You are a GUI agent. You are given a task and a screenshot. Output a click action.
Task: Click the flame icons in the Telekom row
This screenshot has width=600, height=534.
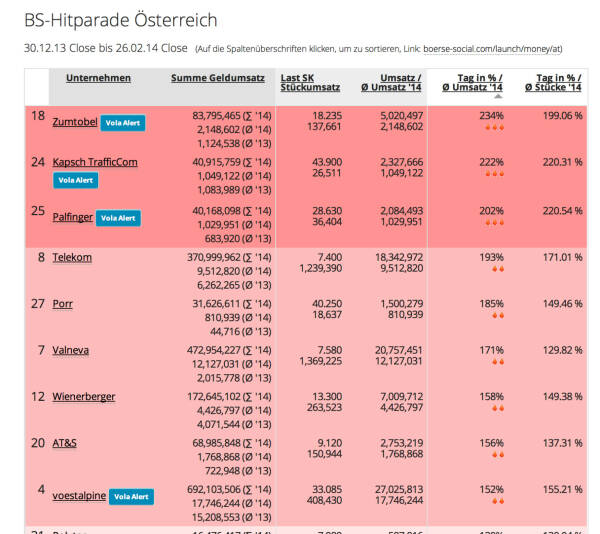497,270
